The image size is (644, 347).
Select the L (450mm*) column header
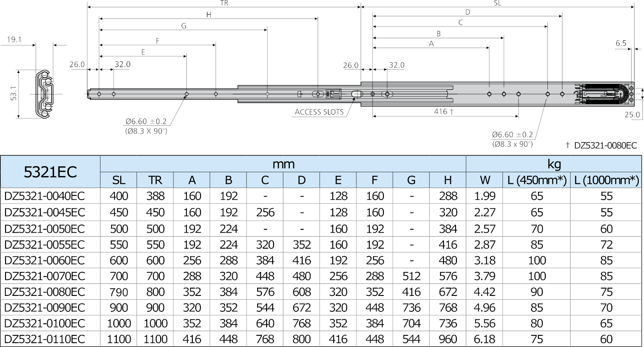click(536, 180)
